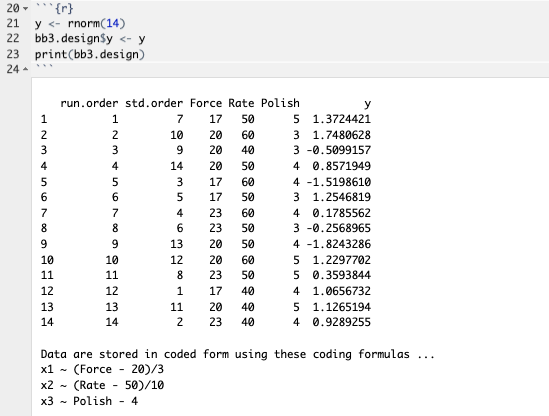Click the formula 'x2 ~ (Rate - 50)/10'
Image resolution: width=549 pixels, height=416 pixels.
102,386
